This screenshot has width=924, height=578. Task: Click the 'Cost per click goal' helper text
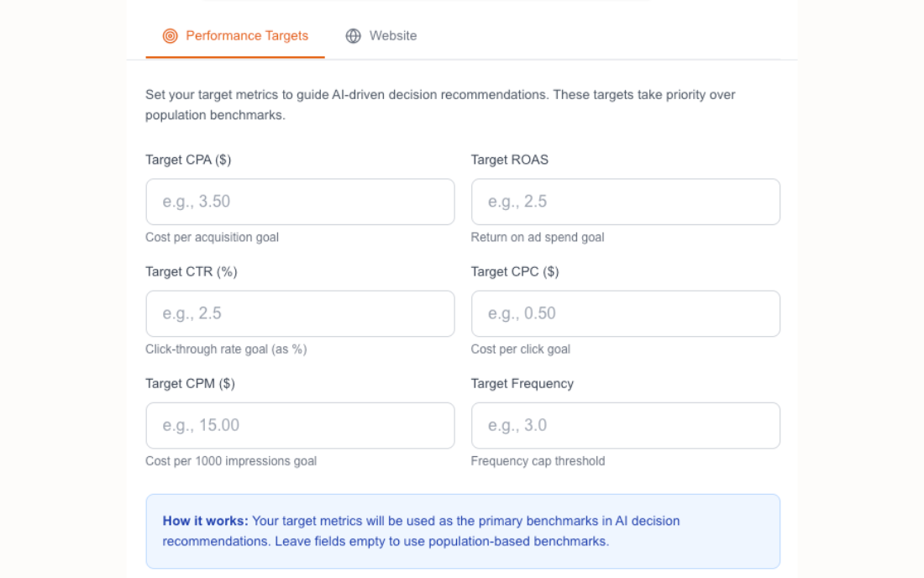tap(519, 349)
